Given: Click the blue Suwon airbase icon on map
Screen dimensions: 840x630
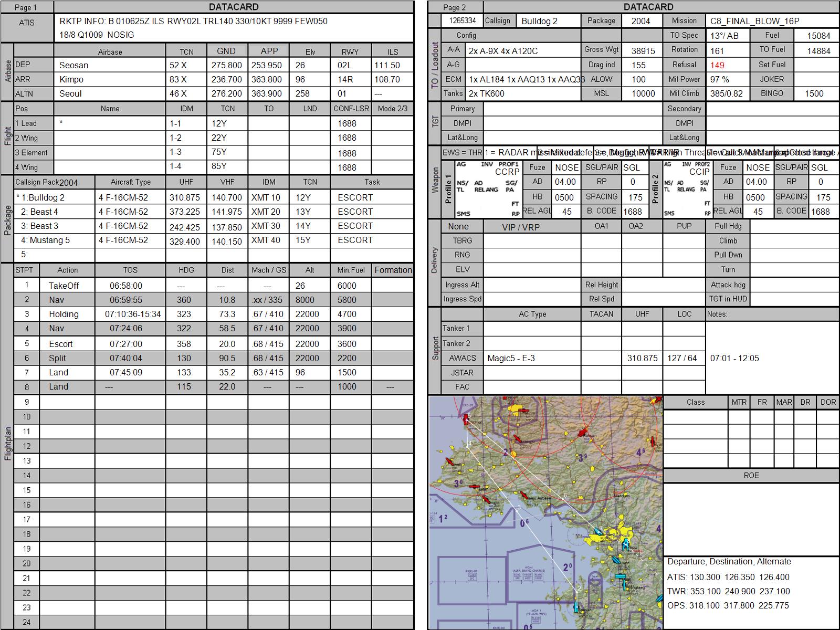Looking at the screenshot, I should 615,560.
